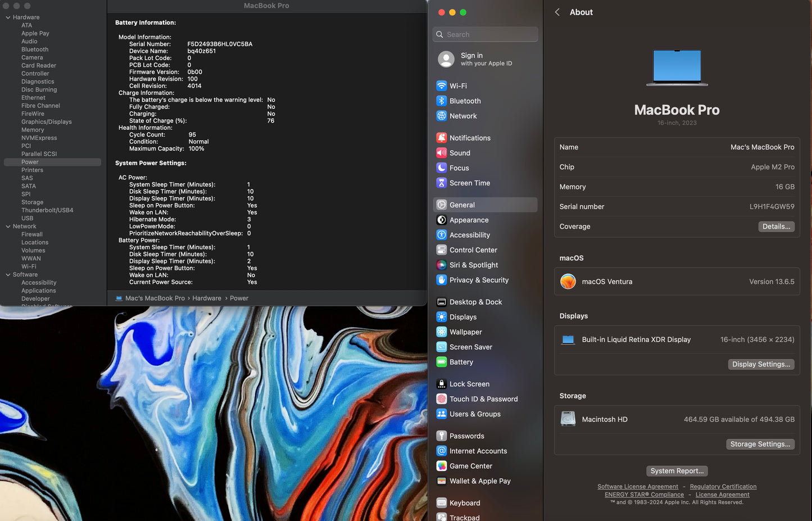Click the Wi-Fi icon in settings sidebar
Image resolution: width=812 pixels, height=521 pixels.
tap(442, 86)
